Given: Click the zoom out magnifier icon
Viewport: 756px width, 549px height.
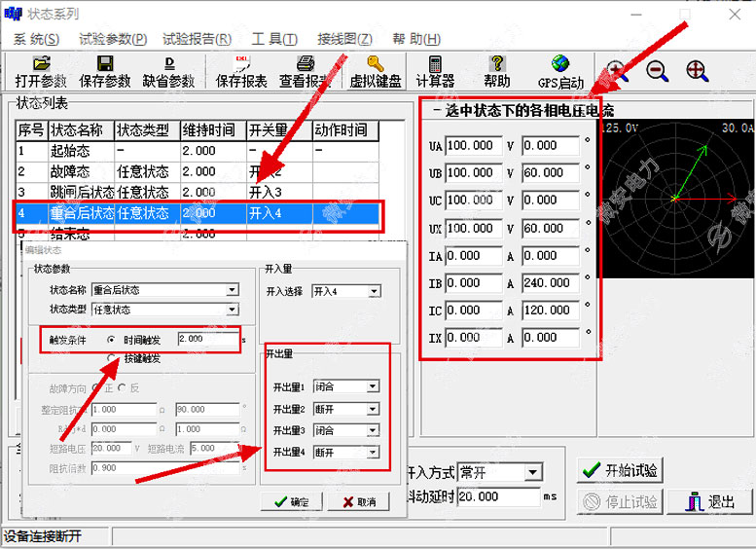Looking at the screenshot, I should coord(657,70).
